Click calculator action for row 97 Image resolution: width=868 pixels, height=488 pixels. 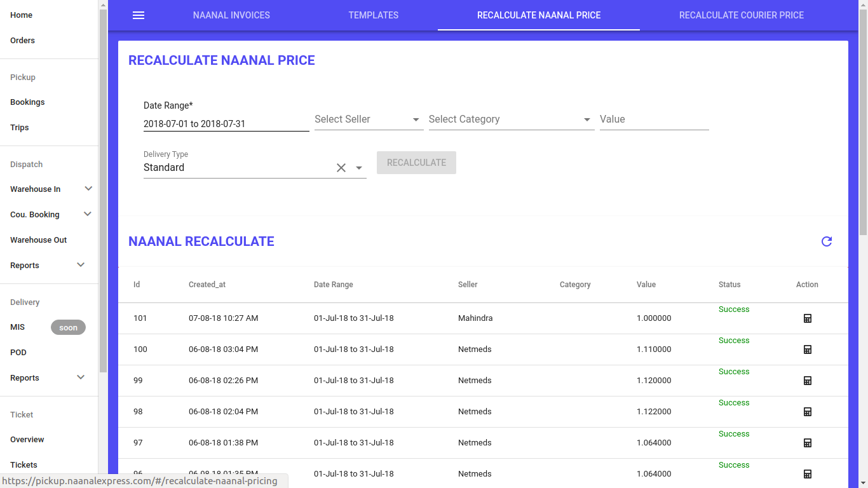808,443
